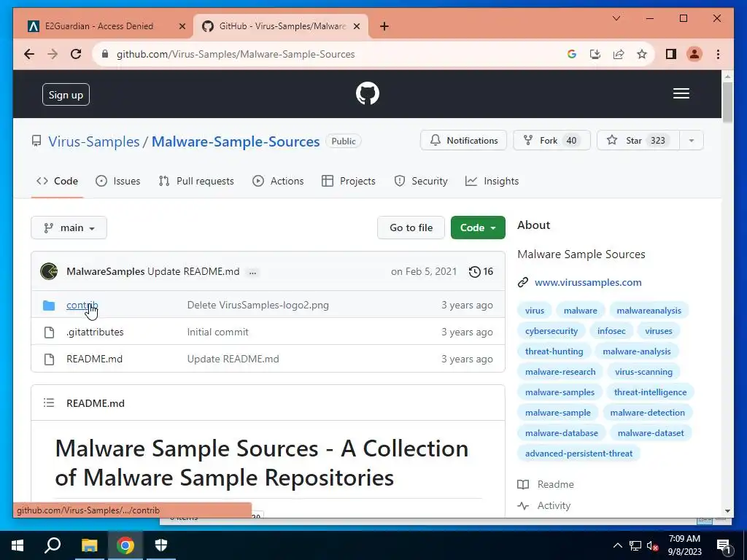The height and width of the screenshot is (560, 747).
Task: Open the Activity sidebar link
Action: tap(544, 506)
